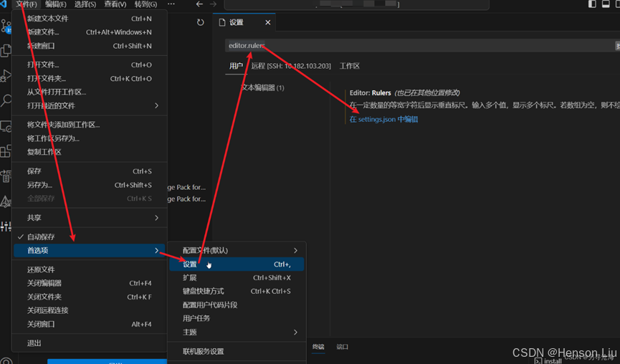This screenshot has width=620, height=364.
Task: Select 联机服务设置 in the submenu
Action: [237, 351]
